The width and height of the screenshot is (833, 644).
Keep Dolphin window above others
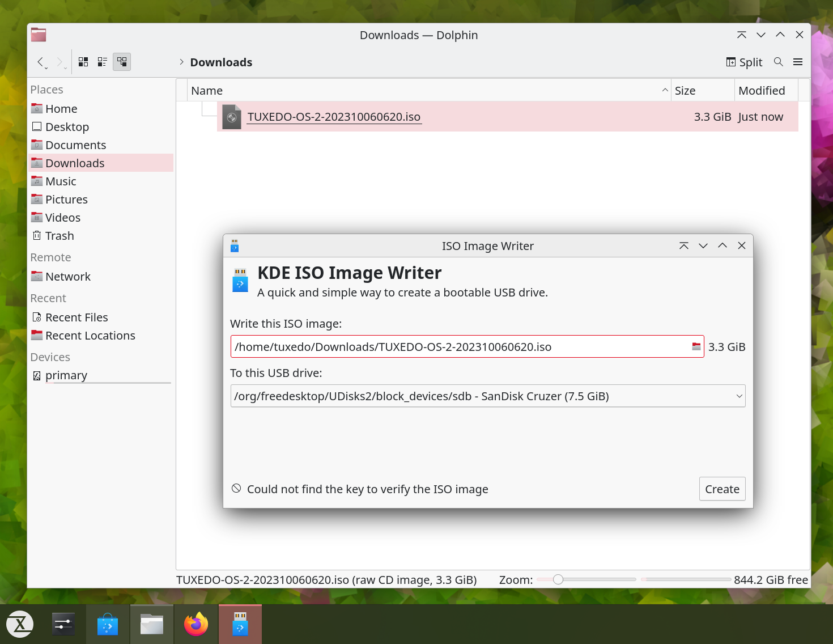tap(742, 35)
